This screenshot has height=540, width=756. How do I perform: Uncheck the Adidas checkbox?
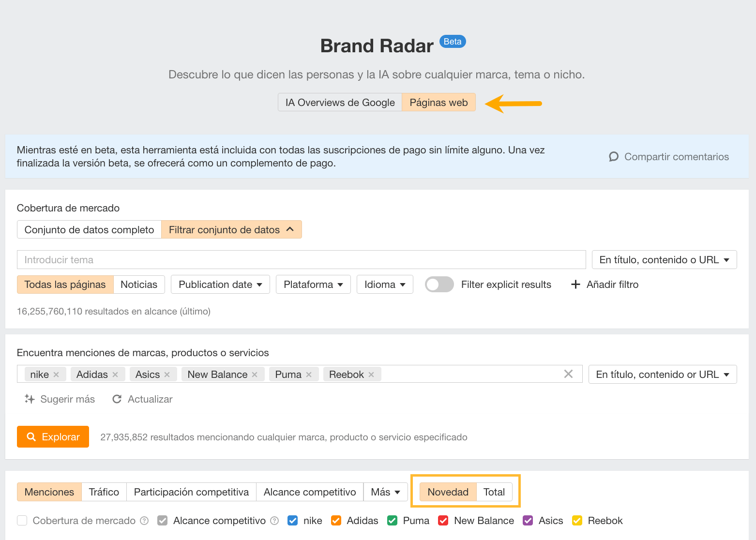[336, 520]
